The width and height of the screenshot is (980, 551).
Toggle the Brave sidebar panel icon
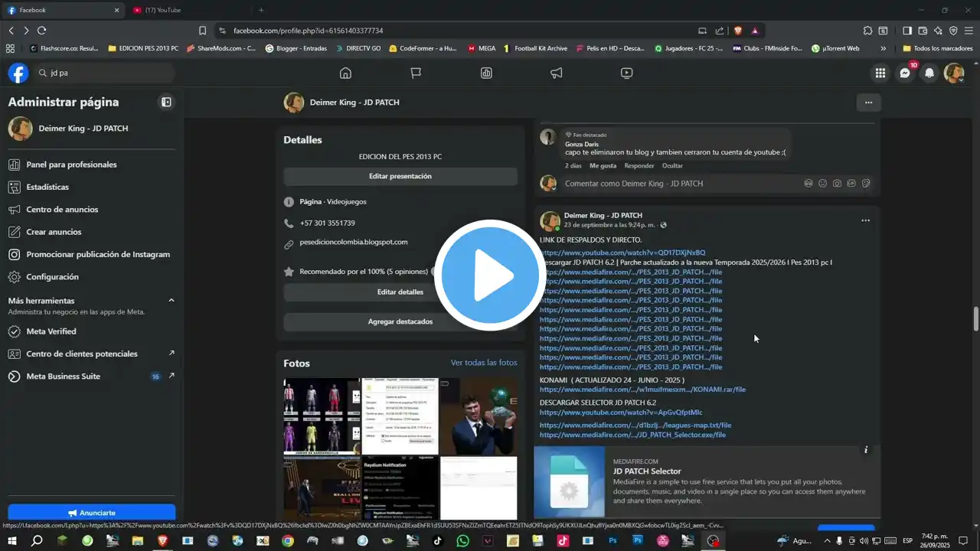click(907, 31)
